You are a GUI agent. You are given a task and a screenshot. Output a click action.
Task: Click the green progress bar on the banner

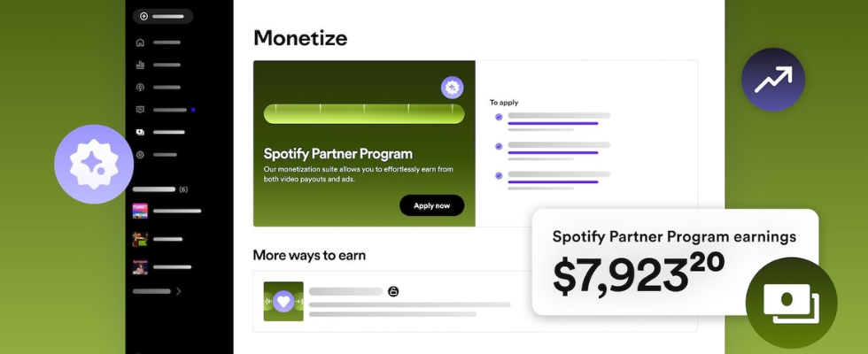click(363, 114)
